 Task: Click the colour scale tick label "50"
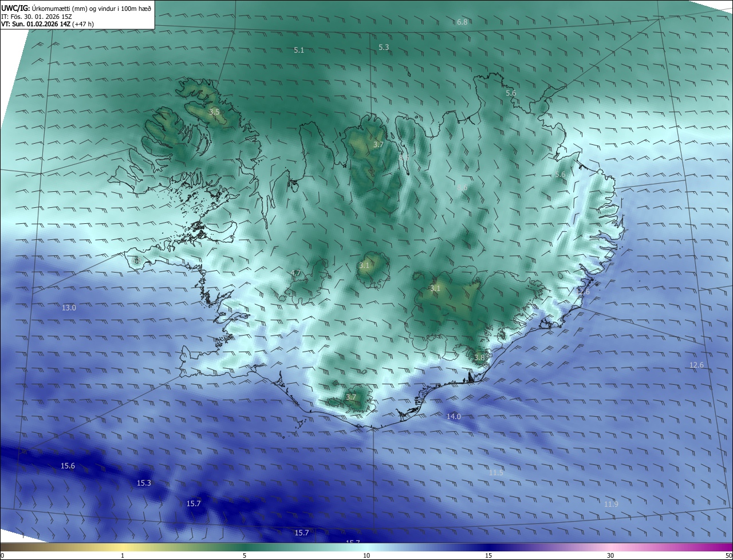click(x=728, y=555)
